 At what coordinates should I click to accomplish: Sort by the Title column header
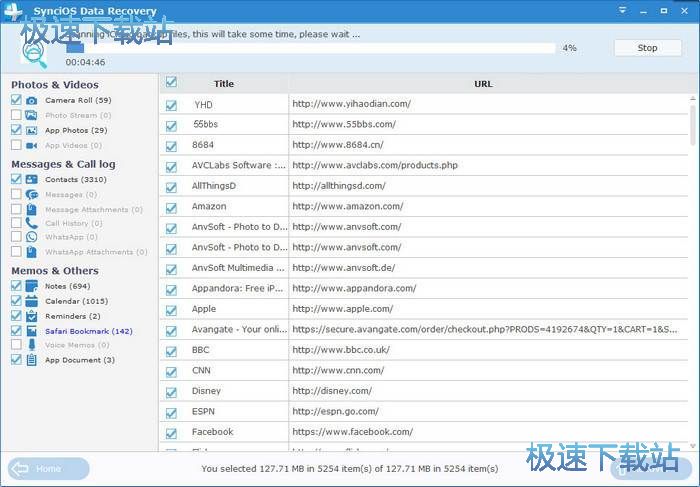224,83
